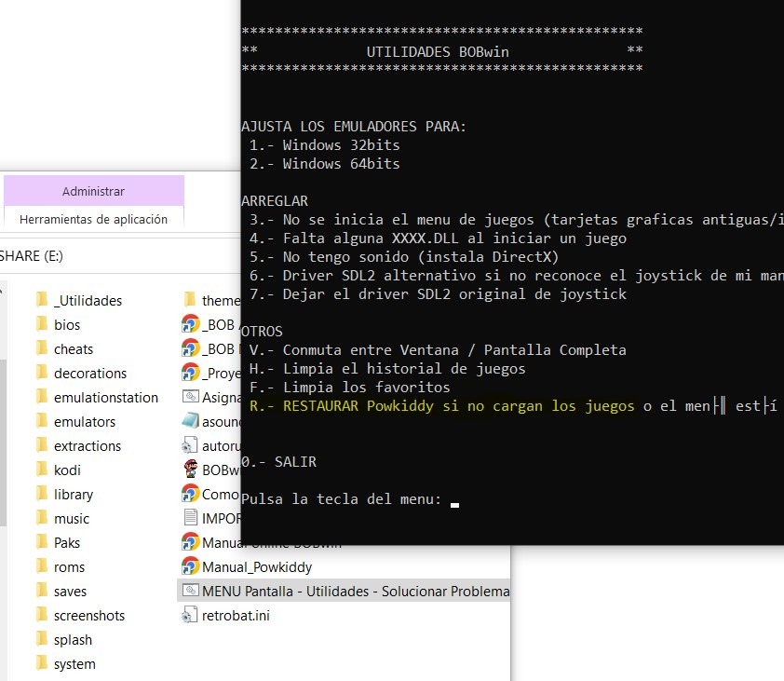Click the Explorer navigation pane scrollbar

pos(3,443)
